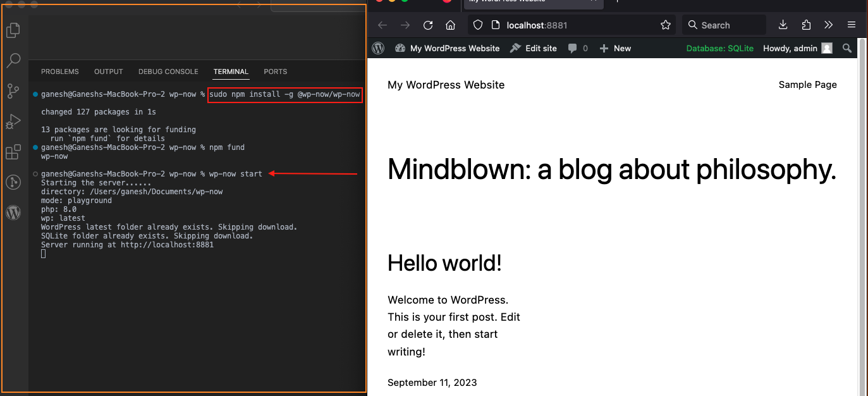
Task: Open the Extensions view
Action: coord(13,152)
